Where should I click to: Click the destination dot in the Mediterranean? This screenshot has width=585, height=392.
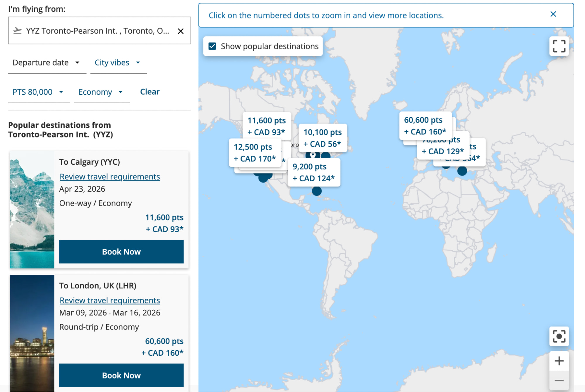pos(462,172)
